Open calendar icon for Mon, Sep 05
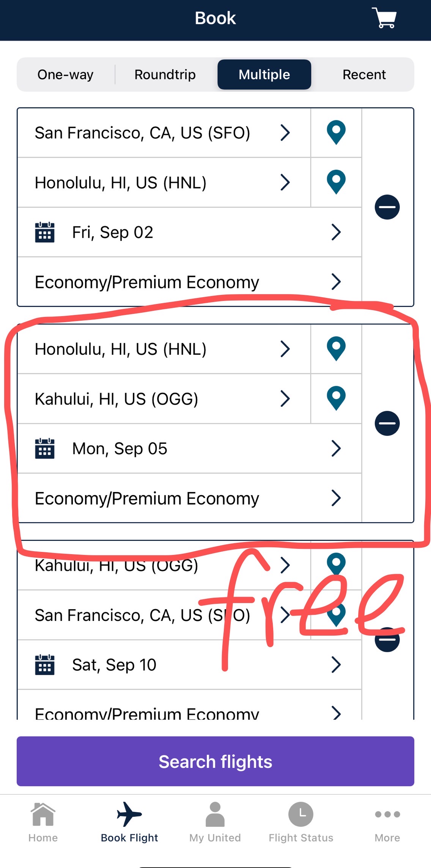 click(45, 448)
